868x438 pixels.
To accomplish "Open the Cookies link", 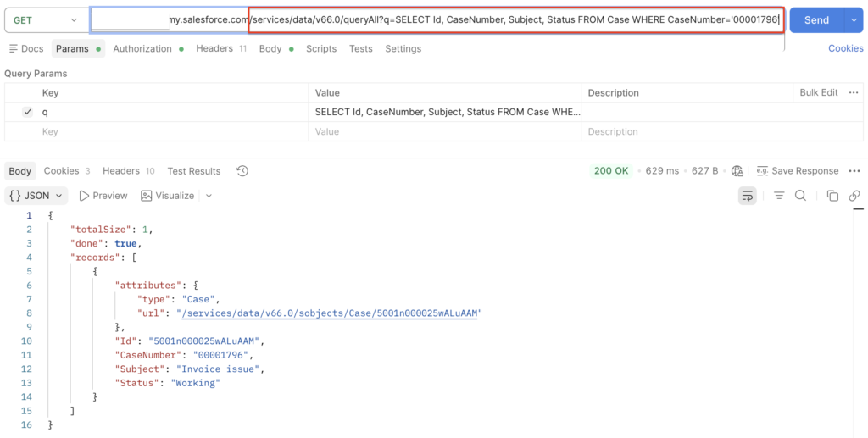I will (x=845, y=48).
